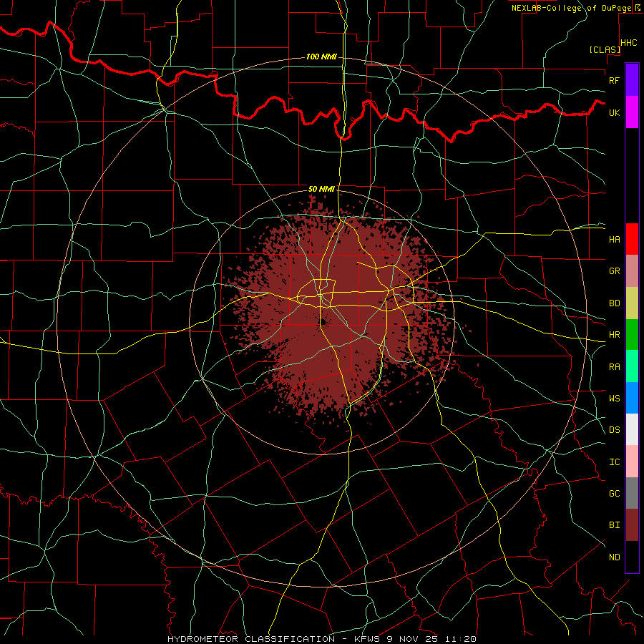The width and height of the screenshot is (644, 644).
Task: Click the HA red legend swatch
Action: (632, 239)
